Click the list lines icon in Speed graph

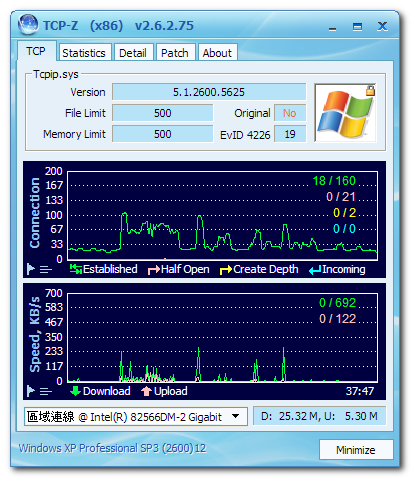46,391
